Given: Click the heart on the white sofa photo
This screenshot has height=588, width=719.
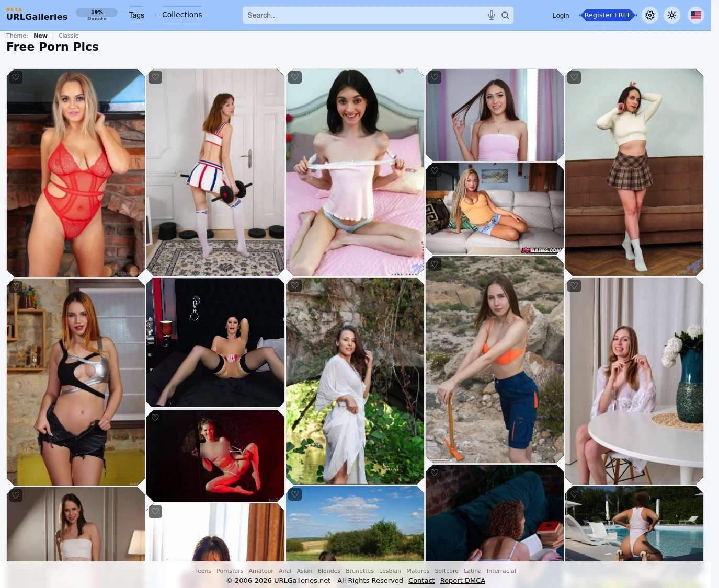Looking at the screenshot, I should click(435, 170).
